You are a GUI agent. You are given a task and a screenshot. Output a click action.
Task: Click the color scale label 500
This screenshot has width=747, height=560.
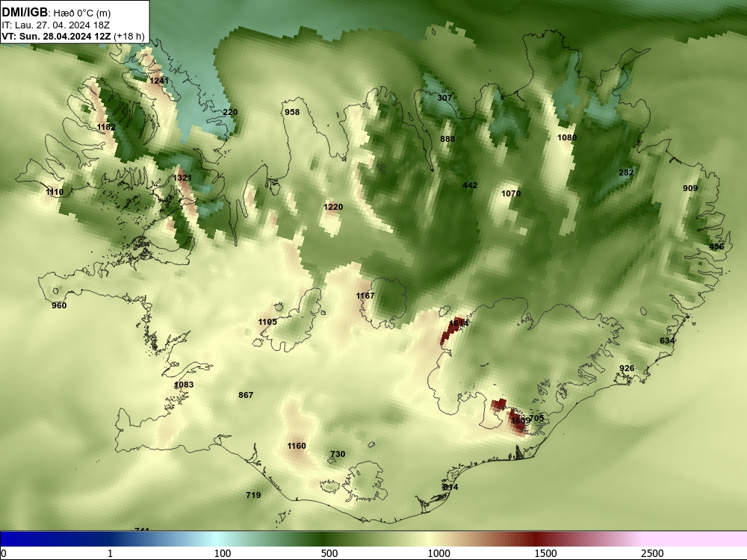point(329,553)
